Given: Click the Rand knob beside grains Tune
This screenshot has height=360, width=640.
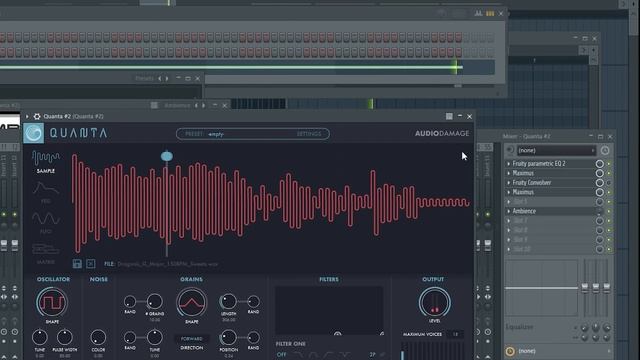Looking at the screenshot, I should [130, 338].
